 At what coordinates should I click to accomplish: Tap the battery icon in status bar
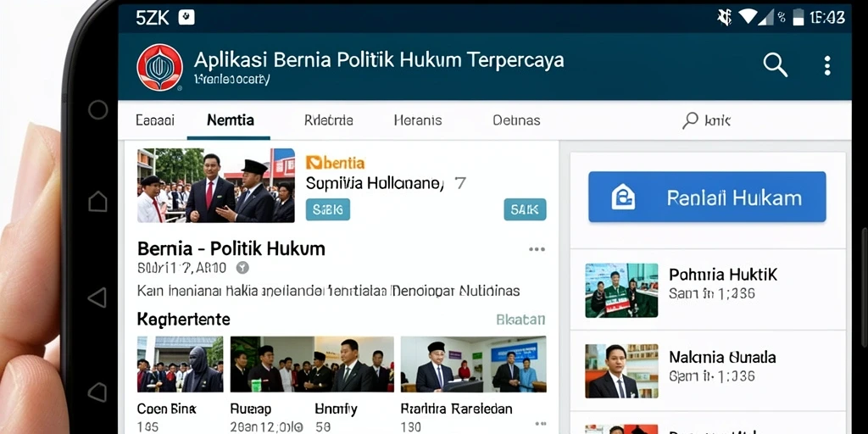(x=798, y=17)
